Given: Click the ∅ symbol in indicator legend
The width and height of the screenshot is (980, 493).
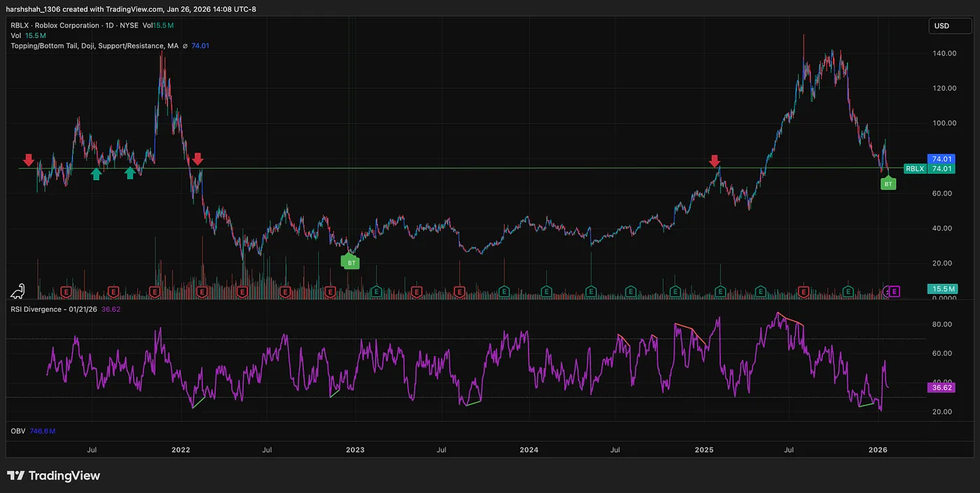Looking at the screenshot, I should tap(185, 46).
